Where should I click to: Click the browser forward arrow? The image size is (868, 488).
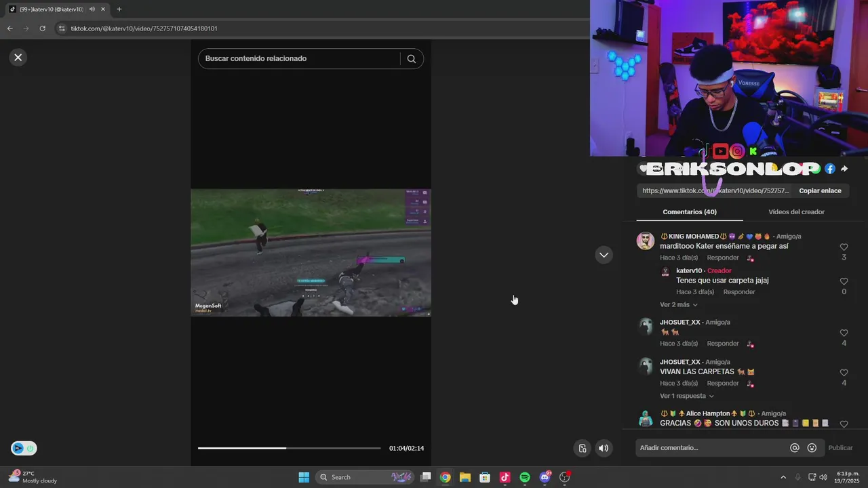click(x=26, y=28)
